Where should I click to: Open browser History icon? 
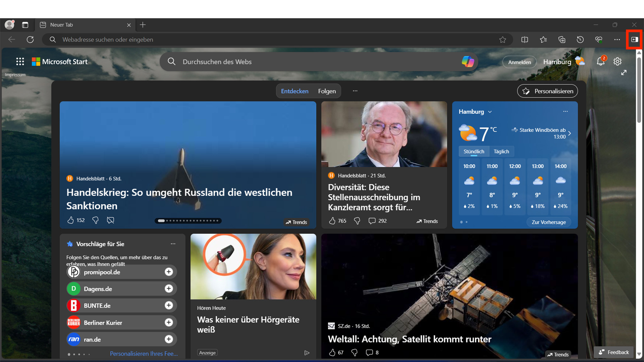[580, 40]
